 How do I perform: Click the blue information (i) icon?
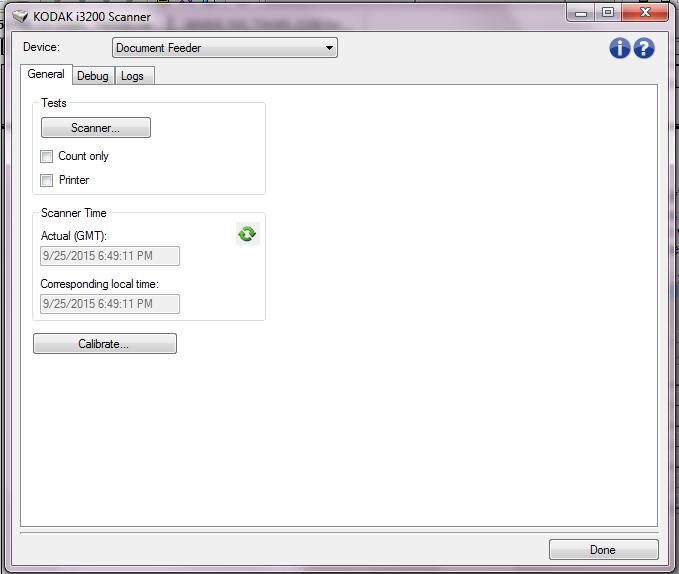620,48
